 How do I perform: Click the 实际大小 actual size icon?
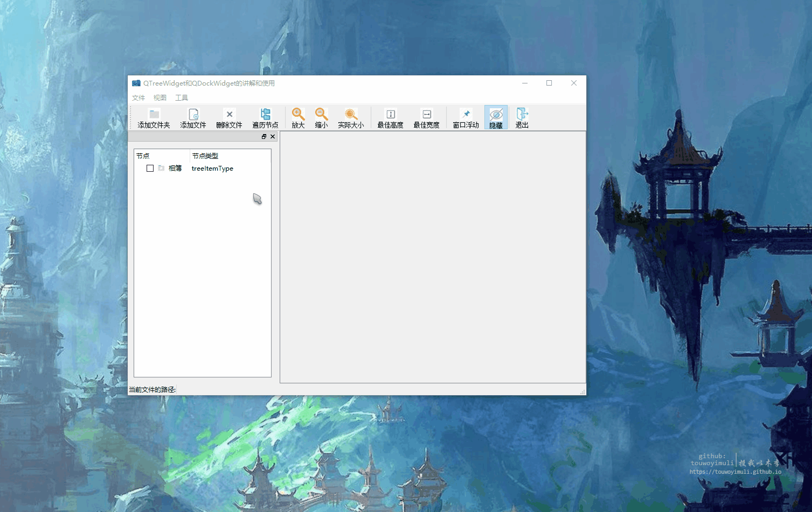click(351, 114)
